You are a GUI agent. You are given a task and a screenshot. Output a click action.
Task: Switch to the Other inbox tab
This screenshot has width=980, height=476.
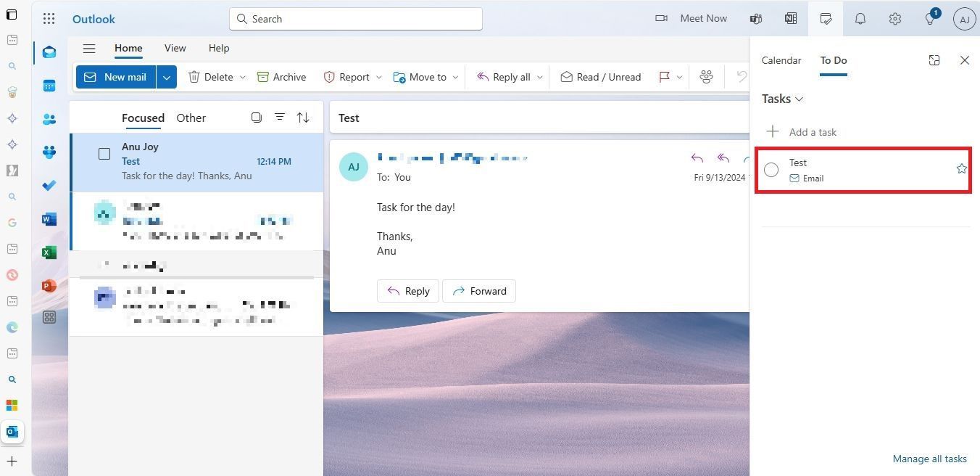point(191,118)
